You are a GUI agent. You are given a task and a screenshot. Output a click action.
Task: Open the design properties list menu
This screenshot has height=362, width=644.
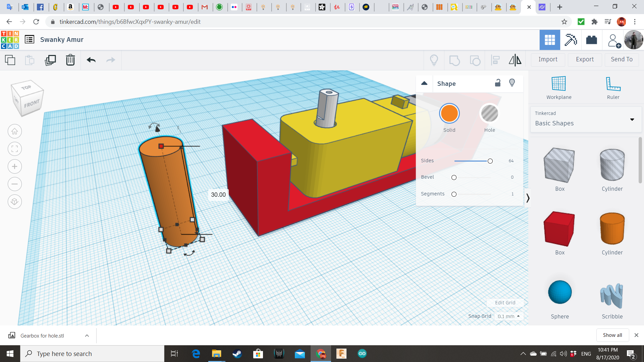tap(30, 39)
